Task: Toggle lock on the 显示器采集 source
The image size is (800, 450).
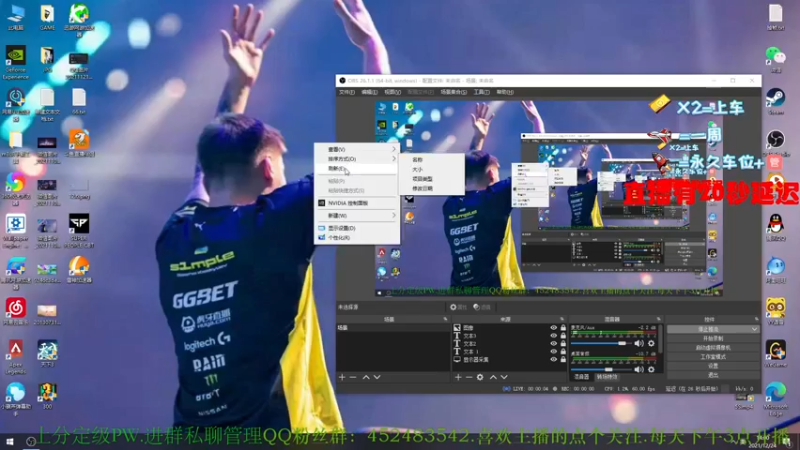Action: (x=563, y=359)
